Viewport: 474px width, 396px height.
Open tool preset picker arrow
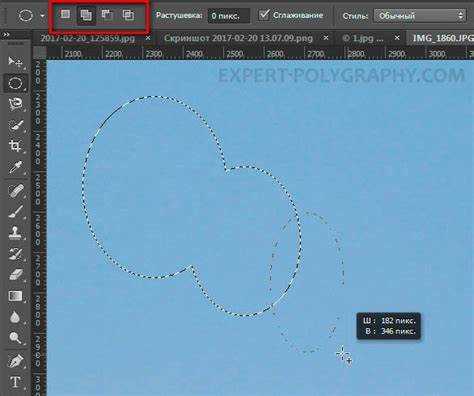click(42, 15)
